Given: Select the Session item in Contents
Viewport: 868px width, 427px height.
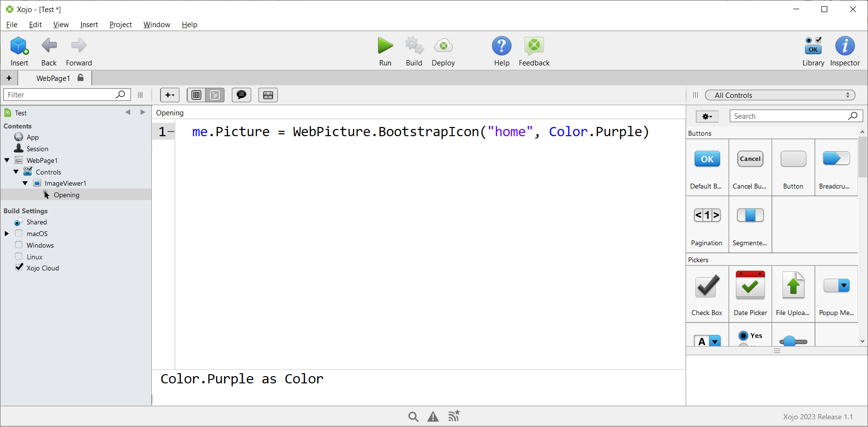Looking at the screenshot, I should 37,149.
